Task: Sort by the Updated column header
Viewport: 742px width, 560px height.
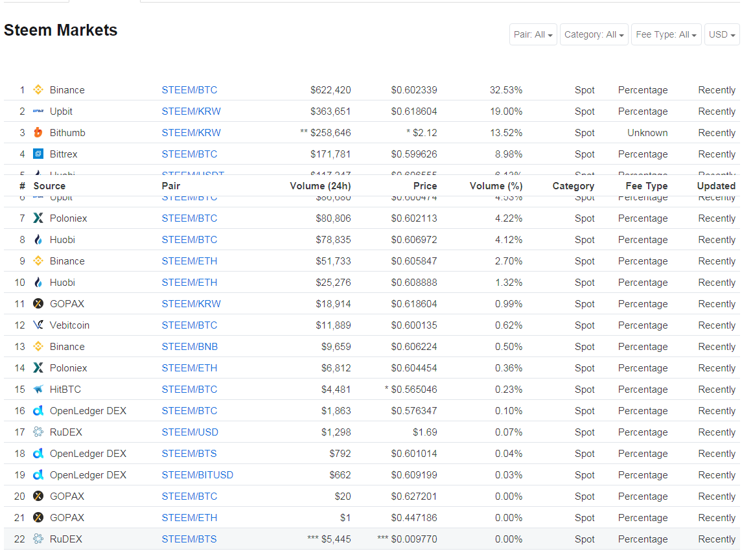Action: click(716, 185)
